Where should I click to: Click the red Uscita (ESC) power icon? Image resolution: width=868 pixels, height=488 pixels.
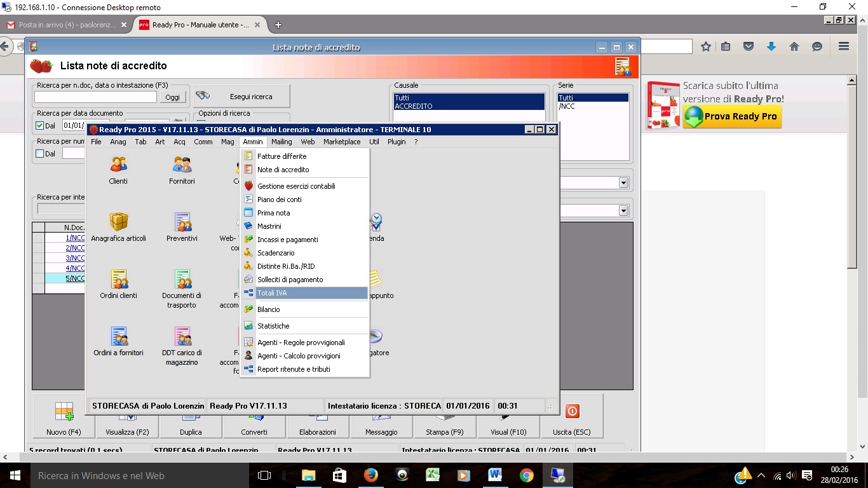pos(572,411)
